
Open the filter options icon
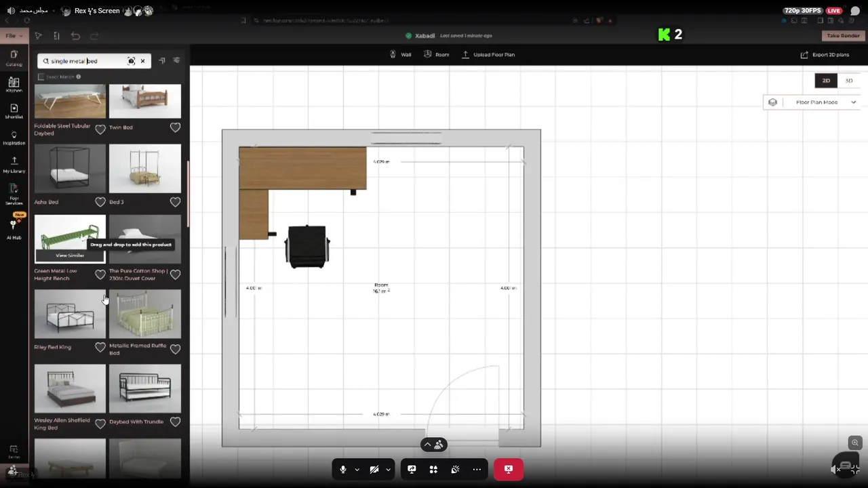(176, 60)
